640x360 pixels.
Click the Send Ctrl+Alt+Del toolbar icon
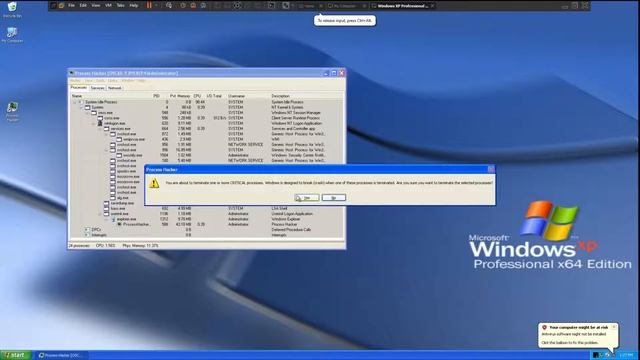coord(169,5)
